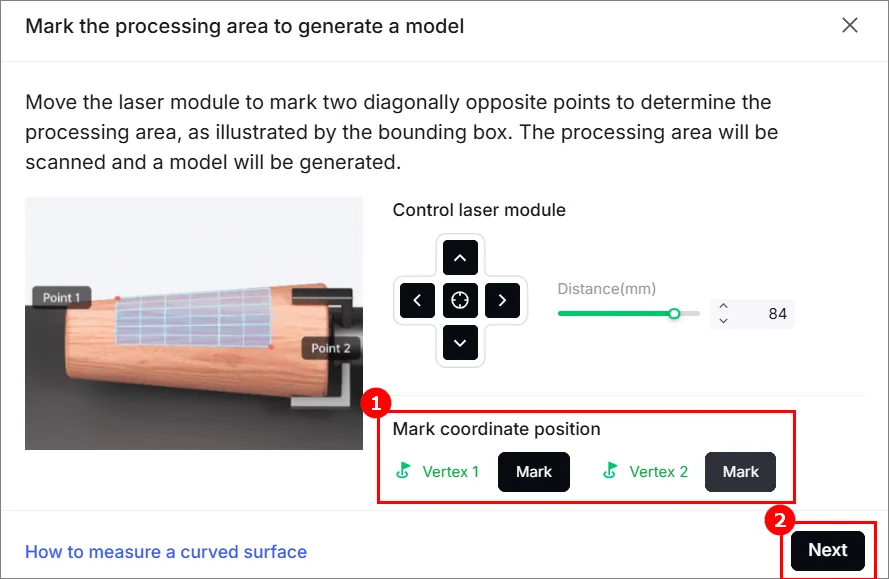Proceed with the Next button
Viewport: 889px width, 579px height.
click(x=828, y=550)
